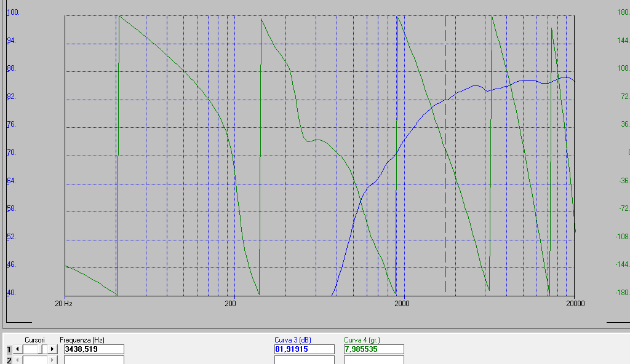Click the '76.' dB axis label

click(11, 124)
